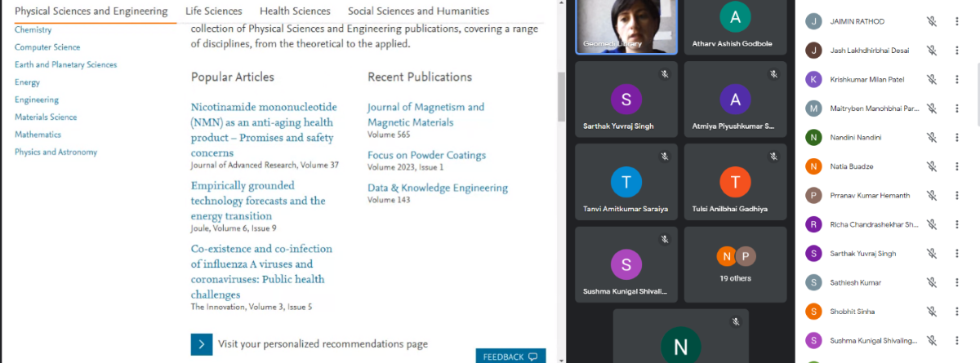
Task: Select Atharv Ashish Godbole participant tile
Action: point(735,27)
